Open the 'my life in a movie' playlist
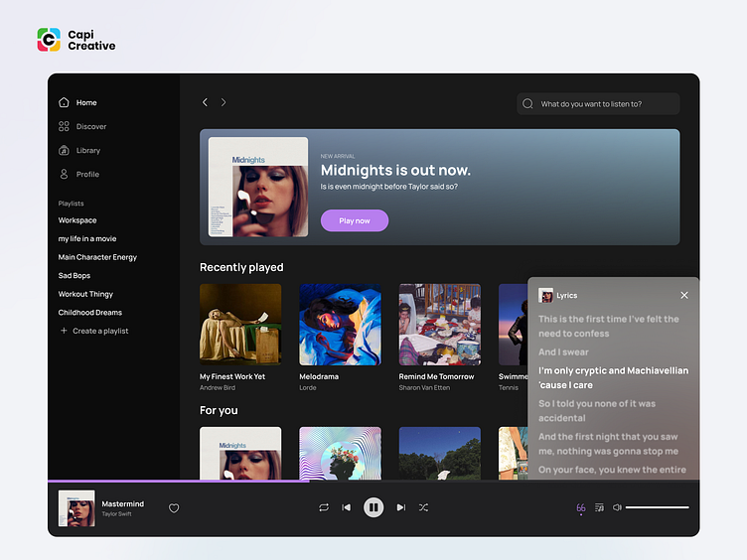 (87, 238)
